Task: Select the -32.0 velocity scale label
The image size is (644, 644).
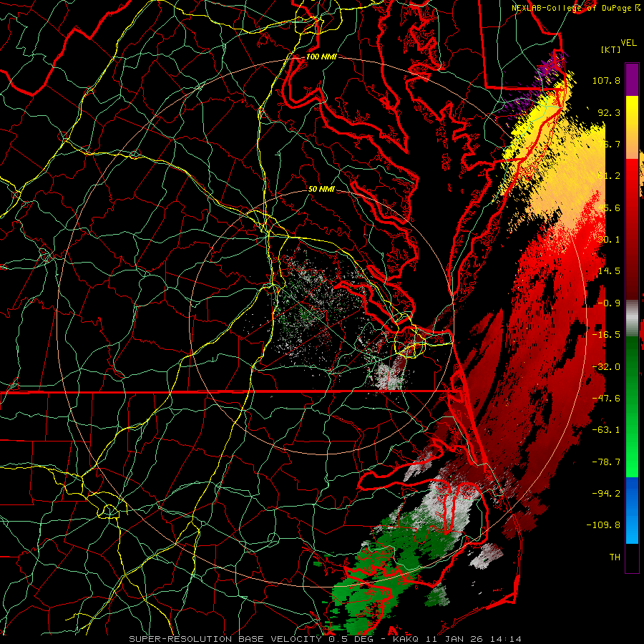Action: coord(606,367)
